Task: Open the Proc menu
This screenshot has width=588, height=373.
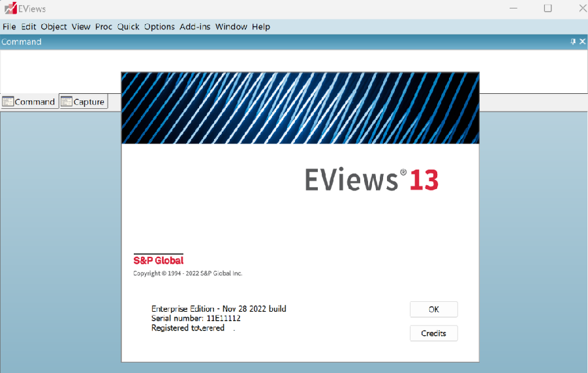Action: click(x=104, y=27)
